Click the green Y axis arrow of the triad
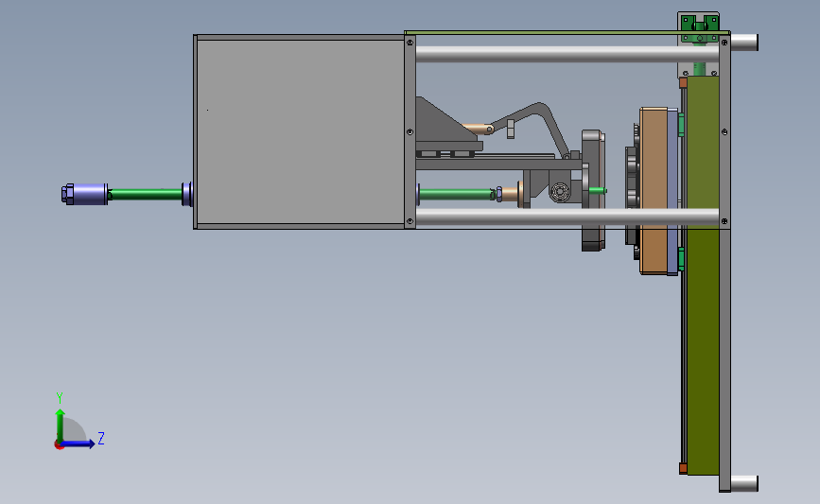 tap(61, 425)
